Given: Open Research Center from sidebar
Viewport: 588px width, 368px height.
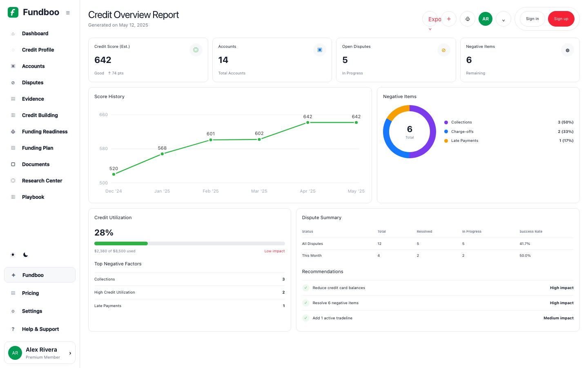Looking at the screenshot, I should click(40, 181).
